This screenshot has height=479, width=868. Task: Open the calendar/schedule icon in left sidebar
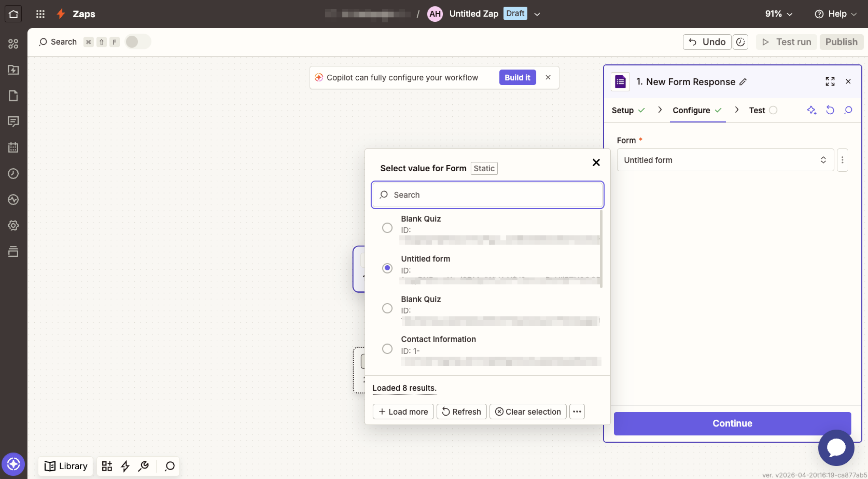pos(13,147)
